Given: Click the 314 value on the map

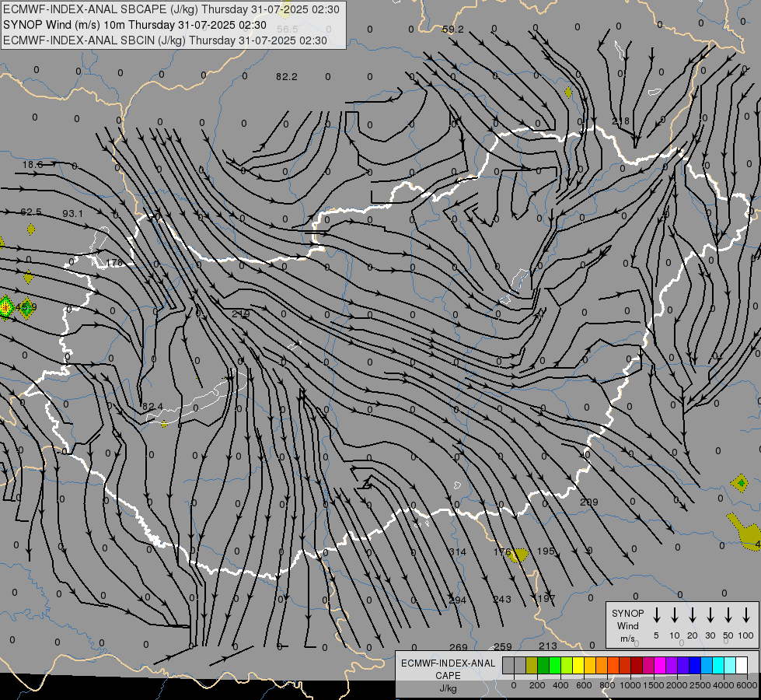Looking at the screenshot, I should [457, 552].
